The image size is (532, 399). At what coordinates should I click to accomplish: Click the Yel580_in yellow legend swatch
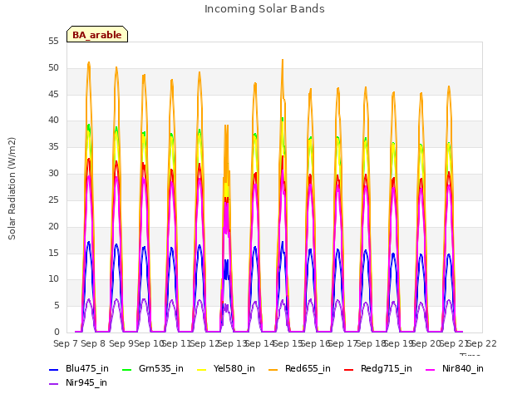pyautogui.click(x=201, y=369)
